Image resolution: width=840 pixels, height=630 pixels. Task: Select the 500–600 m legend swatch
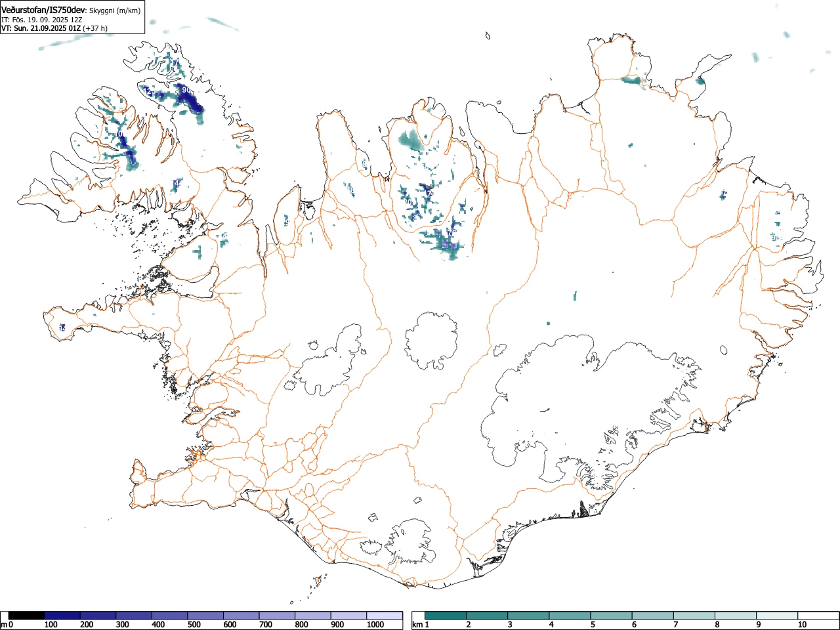[205, 616]
